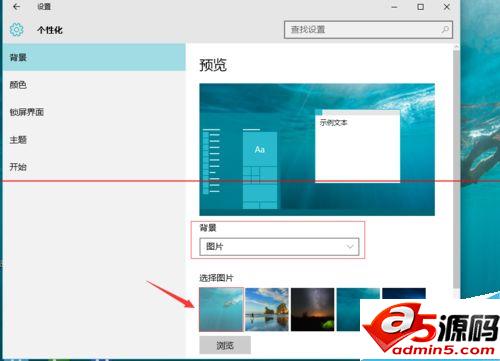Image resolution: width=500 pixels, height=361 pixels.
Task: Open the 开始 settings page
Action: point(94,167)
